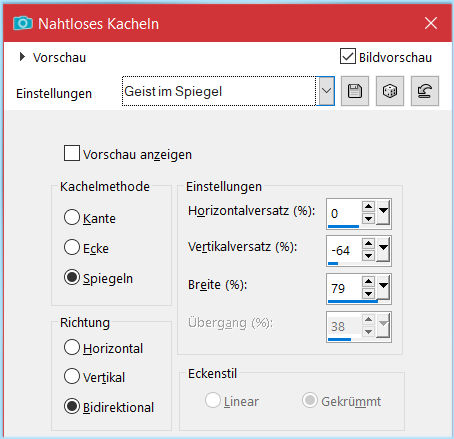Randomize parameters with the dice icon
454x439 pixels.
click(x=390, y=91)
